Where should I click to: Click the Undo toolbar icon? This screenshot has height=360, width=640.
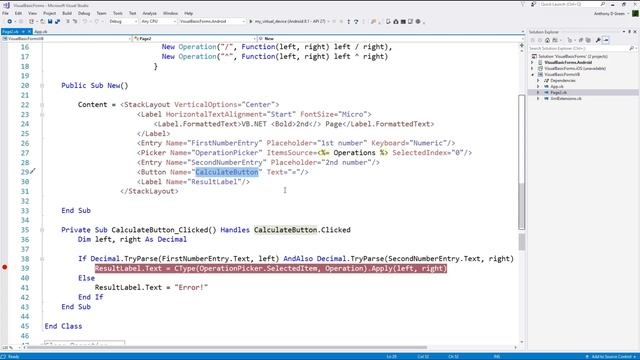point(86,21)
